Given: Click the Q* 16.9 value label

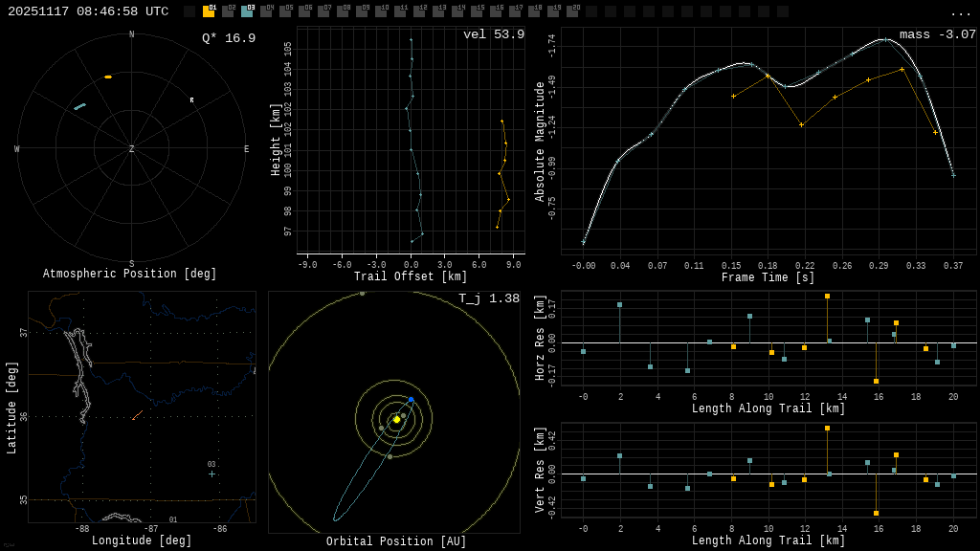Looking at the screenshot, I should (229, 38).
